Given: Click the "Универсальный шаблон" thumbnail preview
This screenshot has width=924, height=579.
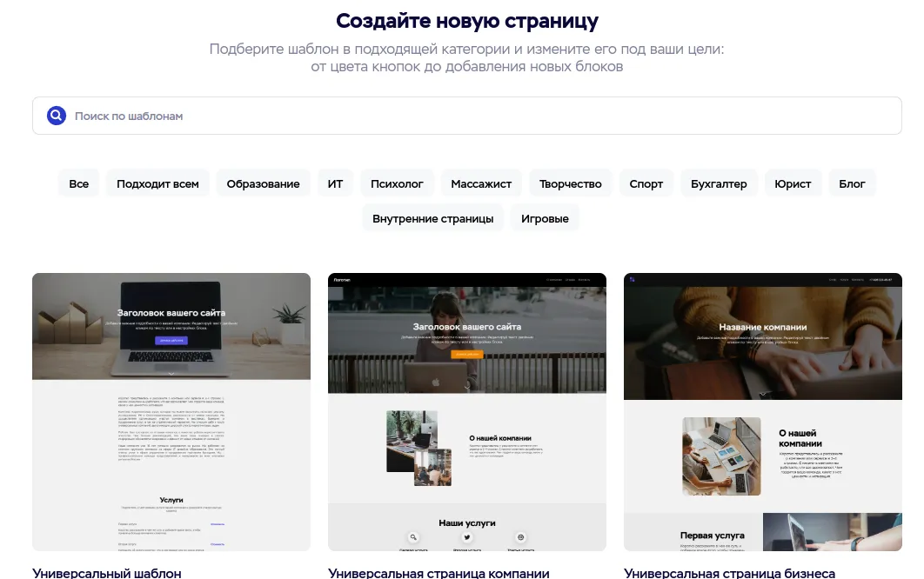Looking at the screenshot, I should point(171,411).
